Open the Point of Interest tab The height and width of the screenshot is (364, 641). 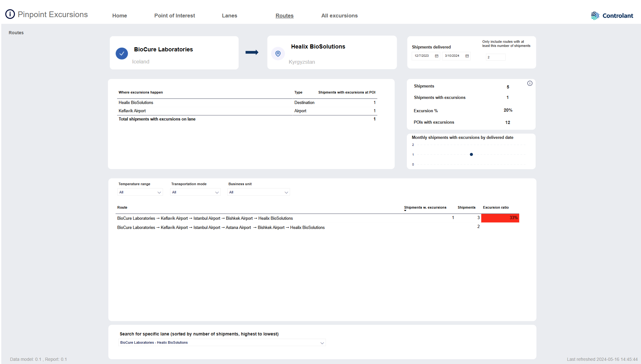point(175,16)
